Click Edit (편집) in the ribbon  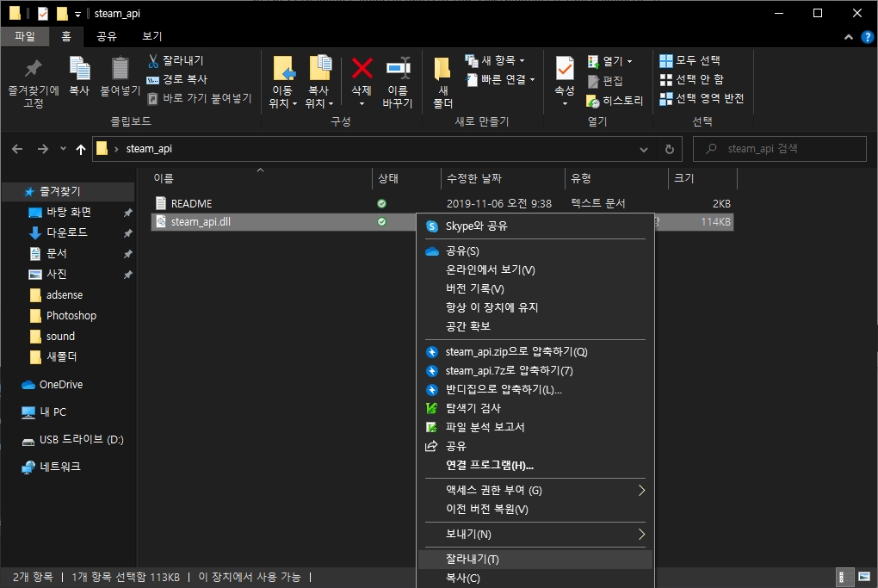coord(605,81)
